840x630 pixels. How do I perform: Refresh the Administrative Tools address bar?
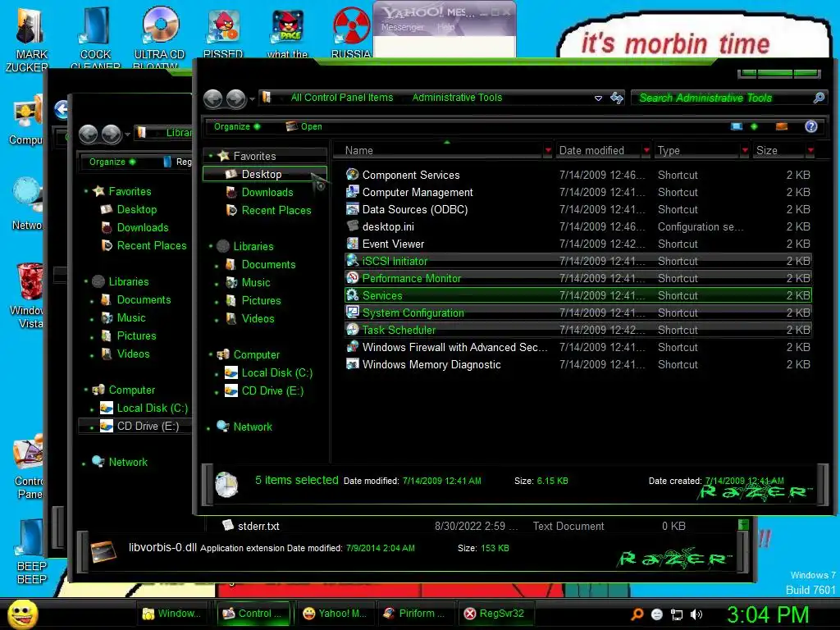pyautogui.click(x=617, y=98)
